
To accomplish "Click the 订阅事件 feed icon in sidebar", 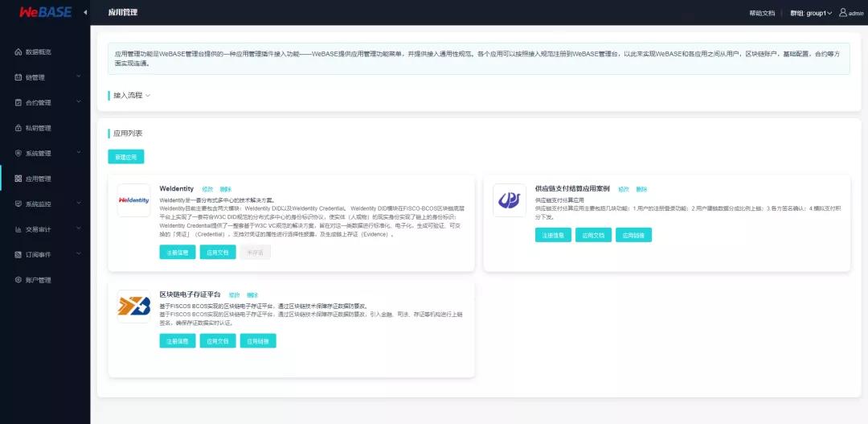I will (18, 254).
